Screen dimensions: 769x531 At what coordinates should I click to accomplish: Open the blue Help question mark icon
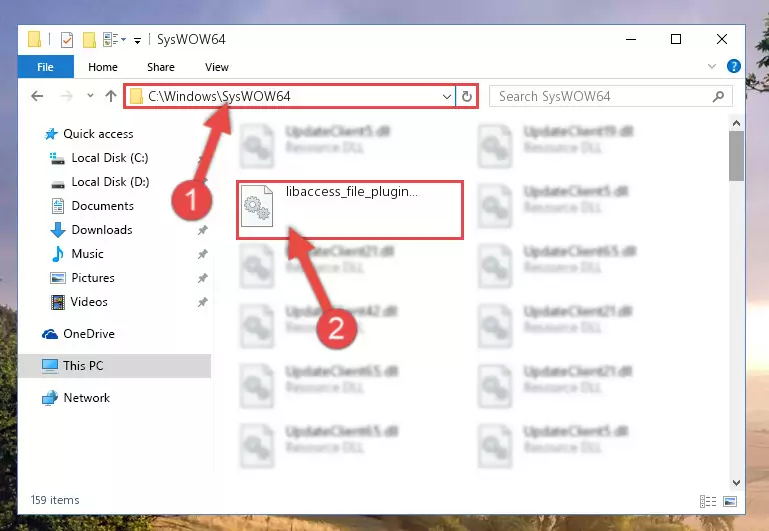tap(734, 66)
